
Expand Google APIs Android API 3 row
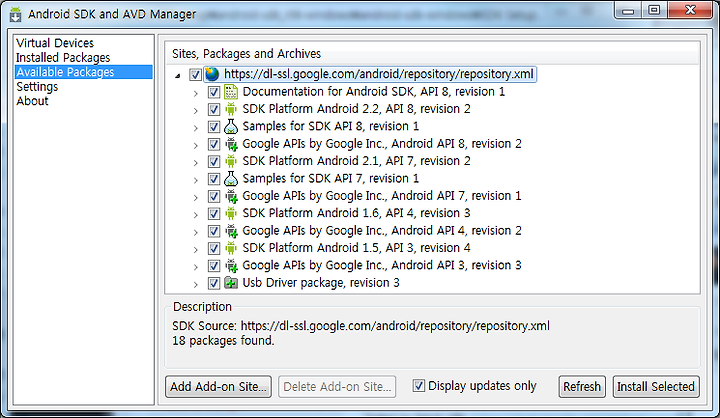(x=196, y=267)
